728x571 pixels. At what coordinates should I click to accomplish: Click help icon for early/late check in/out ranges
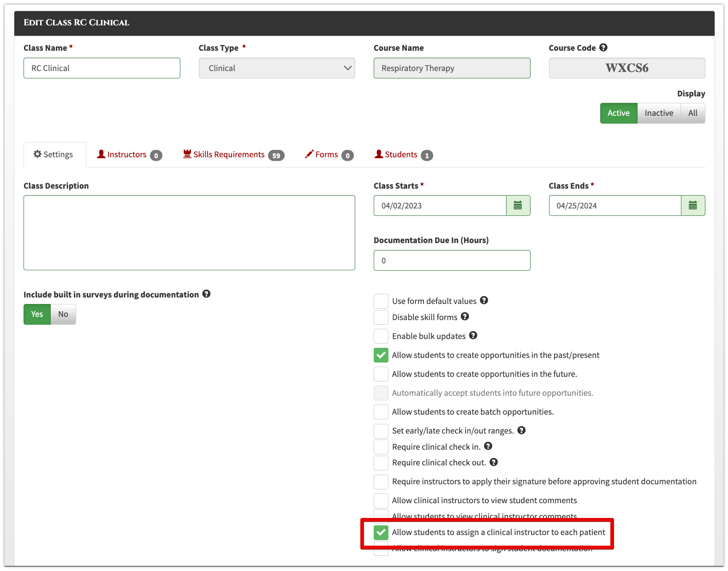pyautogui.click(x=522, y=430)
